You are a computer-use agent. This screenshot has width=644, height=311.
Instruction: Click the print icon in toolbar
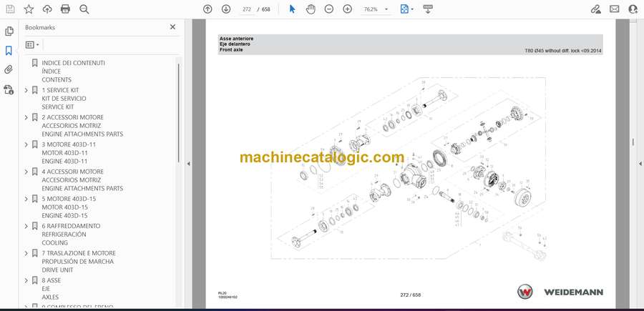[x=65, y=9]
